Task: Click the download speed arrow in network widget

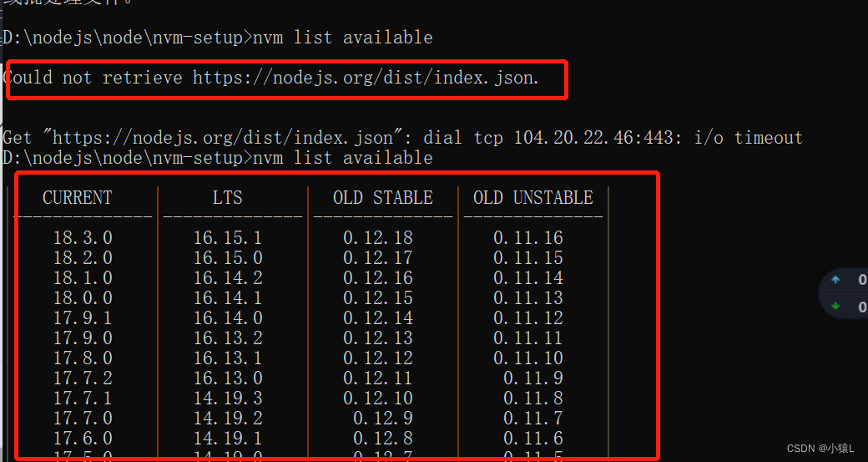Action: [836, 306]
